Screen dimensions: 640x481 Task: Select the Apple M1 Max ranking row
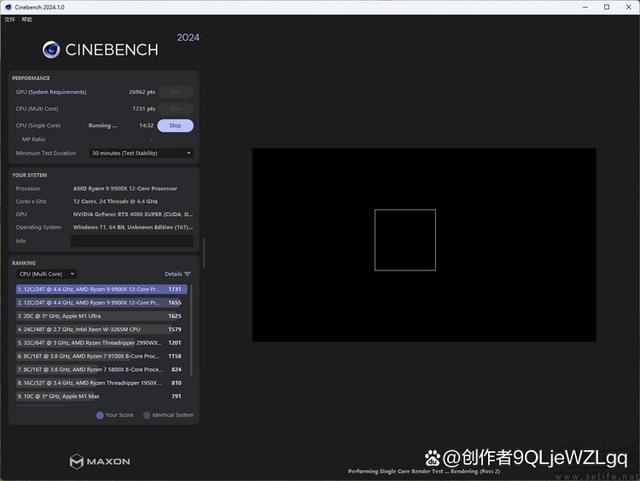click(102, 396)
